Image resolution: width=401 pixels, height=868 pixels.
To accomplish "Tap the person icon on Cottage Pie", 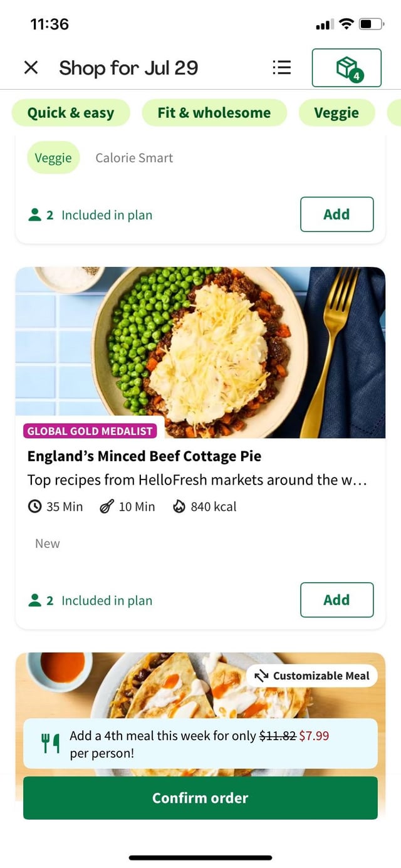I will point(35,600).
